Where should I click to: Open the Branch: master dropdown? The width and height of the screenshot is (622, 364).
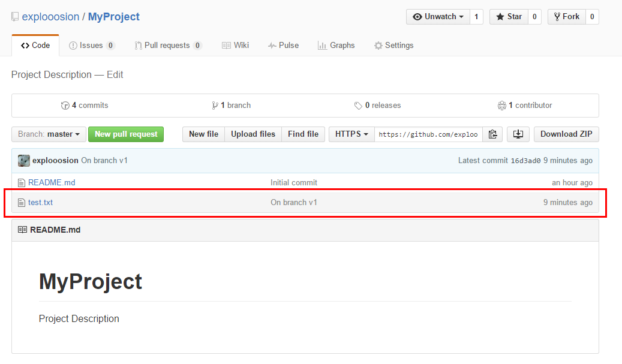point(49,134)
